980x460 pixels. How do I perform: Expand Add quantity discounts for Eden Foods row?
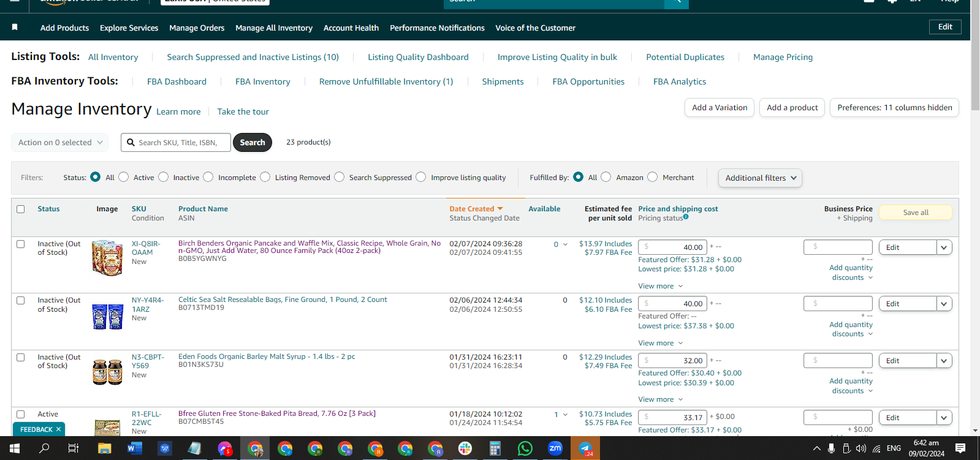pyautogui.click(x=851, y=386)
